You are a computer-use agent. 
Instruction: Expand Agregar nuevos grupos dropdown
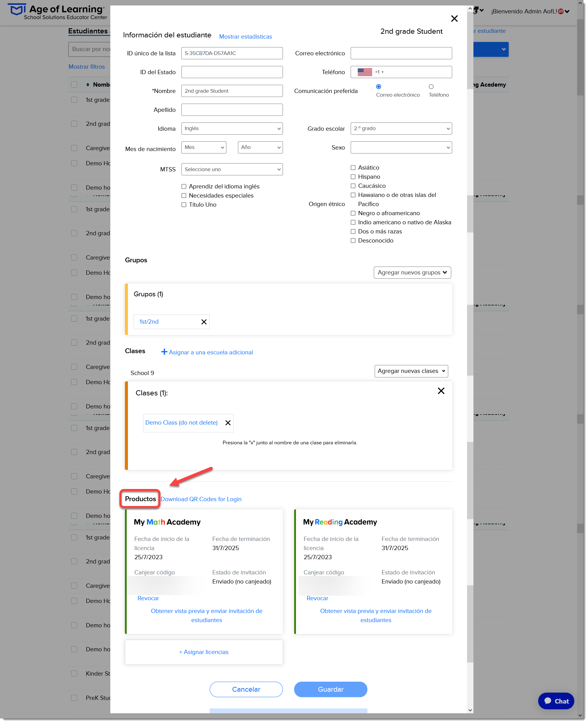(x=412, y=273)
